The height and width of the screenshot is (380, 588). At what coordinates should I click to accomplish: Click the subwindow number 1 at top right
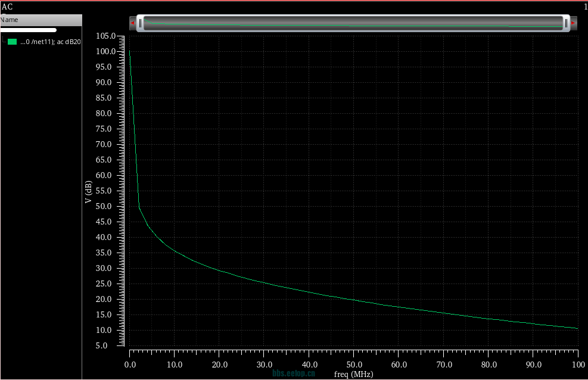[585, 7]
